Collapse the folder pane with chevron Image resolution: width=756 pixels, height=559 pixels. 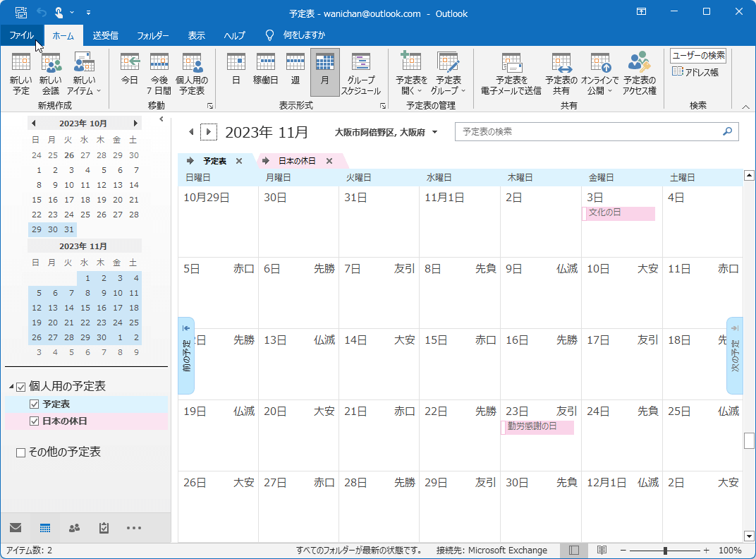coord(161,119)
